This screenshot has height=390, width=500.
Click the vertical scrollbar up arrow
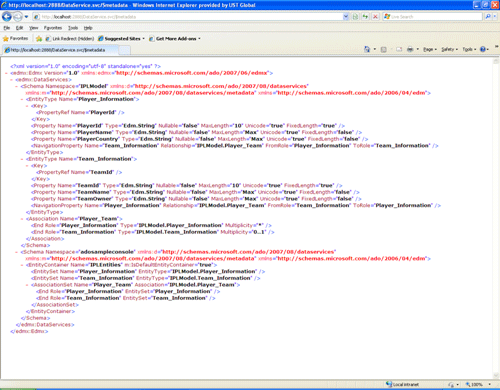click(x=496, y=61)
